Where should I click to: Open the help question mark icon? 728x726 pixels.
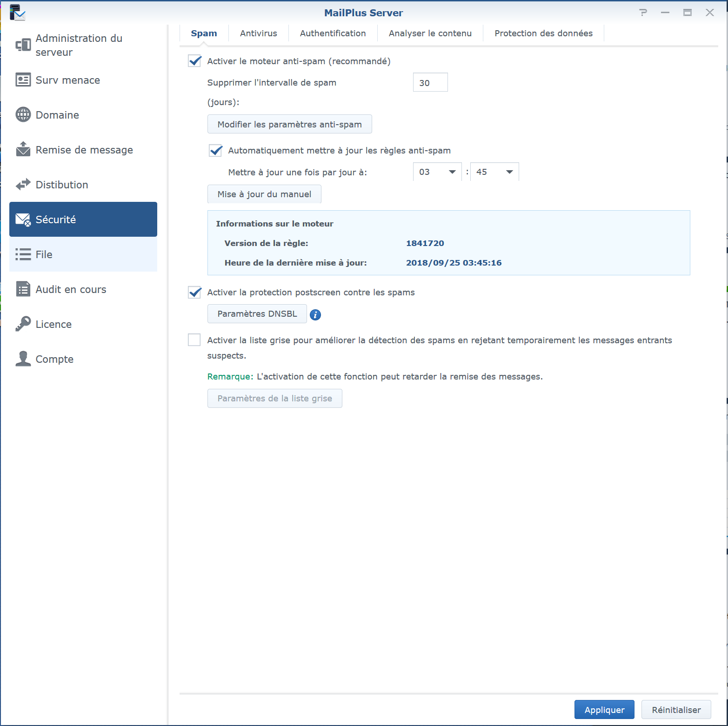[x=643, y=13]
